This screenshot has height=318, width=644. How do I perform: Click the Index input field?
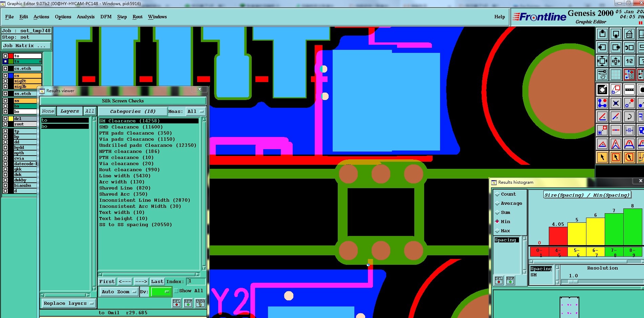pos(196,281)
